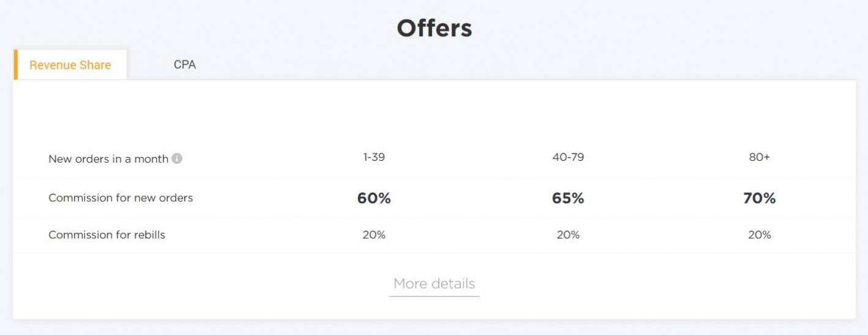Click the New orders in a month label
This screenshot has height=335, width=868.
point(108,159)
